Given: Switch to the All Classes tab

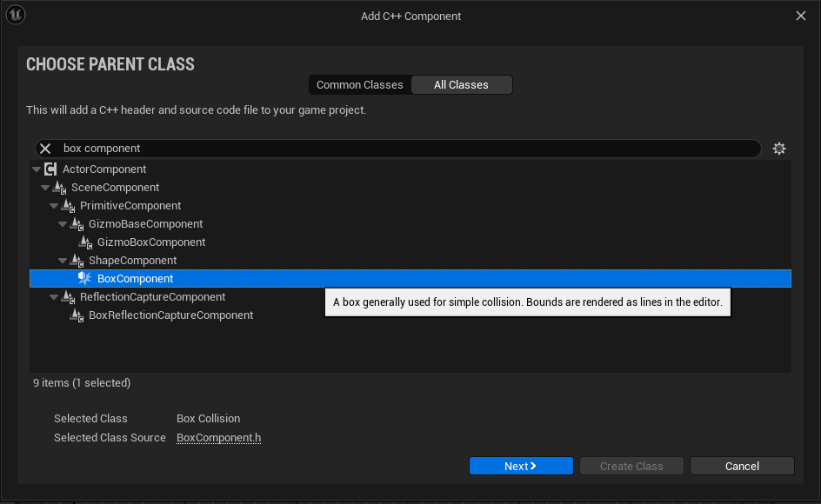Looking at the screenshot, I should tap(461, 85).
